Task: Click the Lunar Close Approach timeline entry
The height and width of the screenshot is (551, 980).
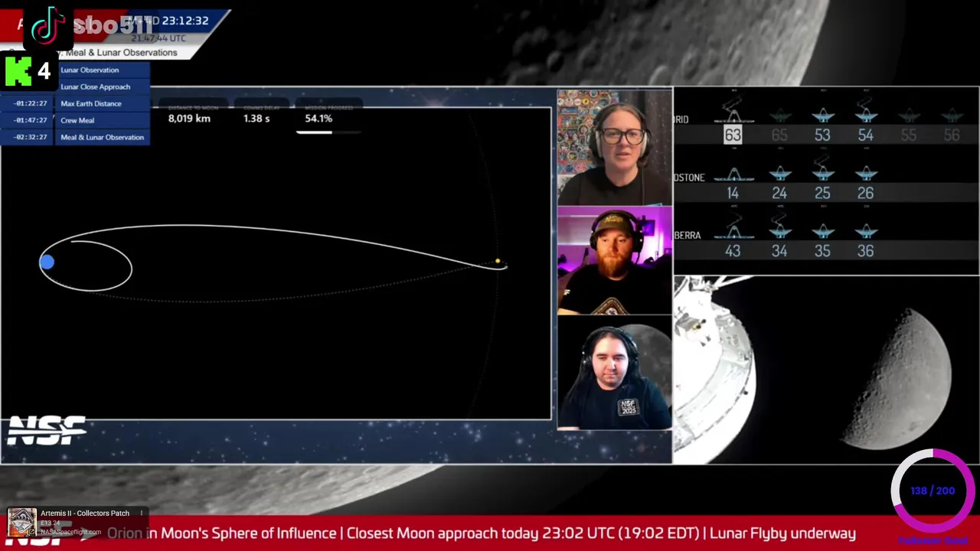Action: [x=103, y=86]
